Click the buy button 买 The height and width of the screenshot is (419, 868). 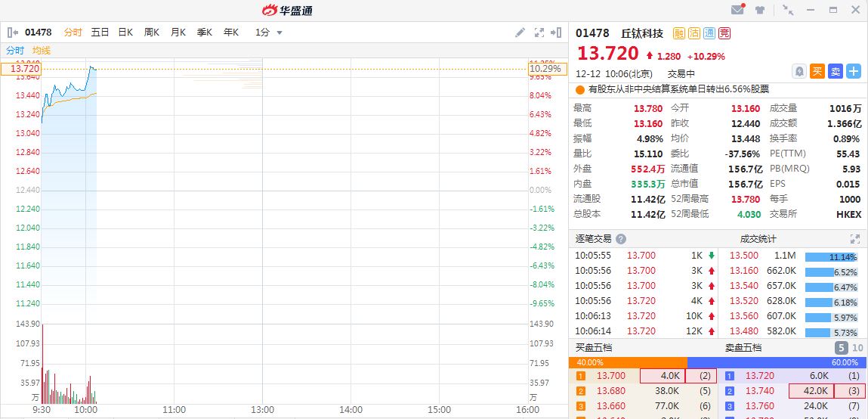(x=817, y=71)
